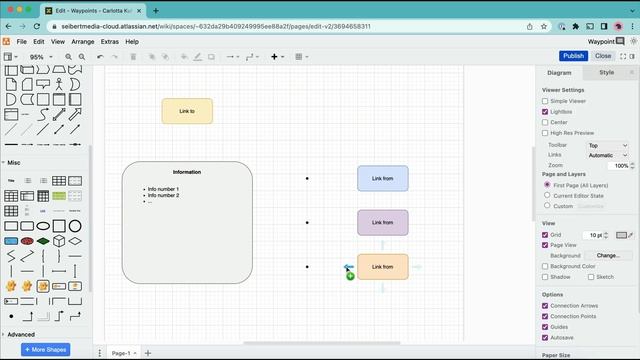Open the Edit menu
The height and width of the screenshot is (360, 640).
pyautogui.click(x=39, y=42)
